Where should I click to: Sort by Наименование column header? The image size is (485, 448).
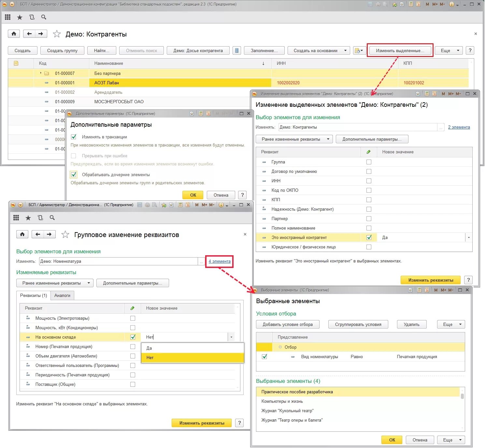tap(180, 63)
